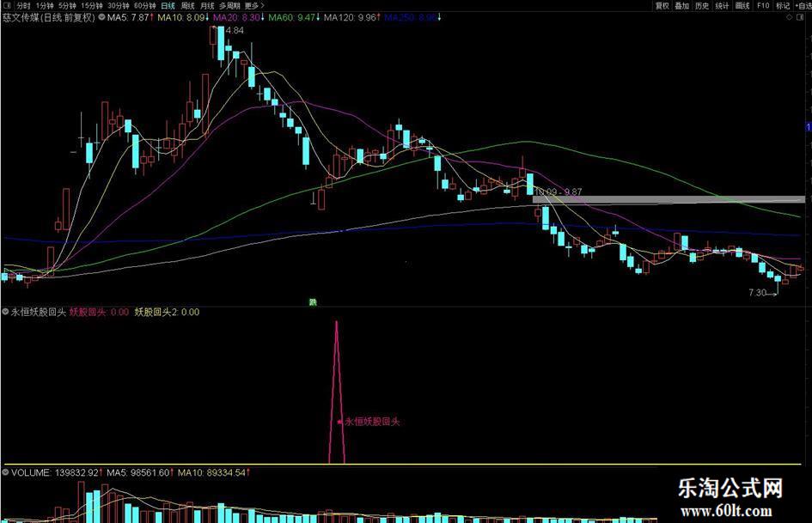Click the 妖股回头: 0.00 value
The height and width of the screenshot is (523, 812).
pyautogui.click(x=99, y=312)
